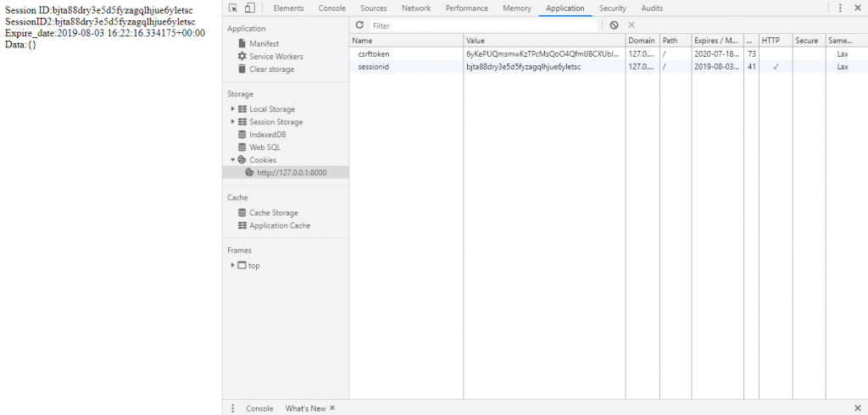Expand the top frame node
This screenshot has height=415, width=868.
pos(233,266)
